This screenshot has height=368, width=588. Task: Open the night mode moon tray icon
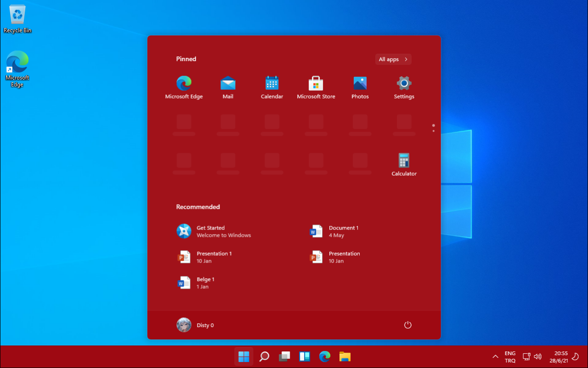pos(575,356)
